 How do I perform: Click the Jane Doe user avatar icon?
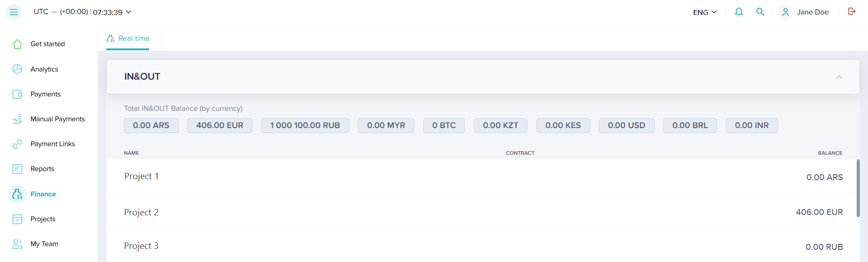(x=785, y=12)
